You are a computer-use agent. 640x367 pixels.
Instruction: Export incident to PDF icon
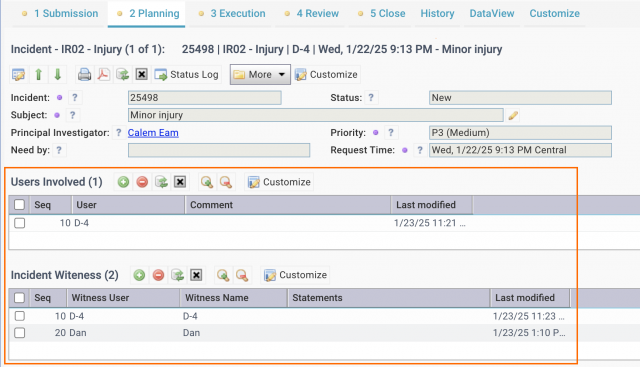click(104, 75)
